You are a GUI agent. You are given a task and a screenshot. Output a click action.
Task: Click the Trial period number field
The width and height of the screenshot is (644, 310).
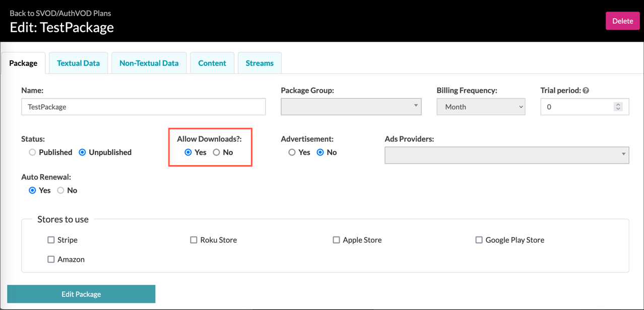[x=585, y=107]
